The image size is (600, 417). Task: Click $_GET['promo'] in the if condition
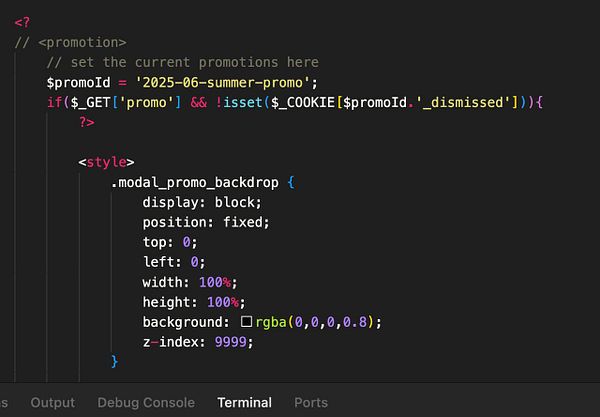pos(126,102)
